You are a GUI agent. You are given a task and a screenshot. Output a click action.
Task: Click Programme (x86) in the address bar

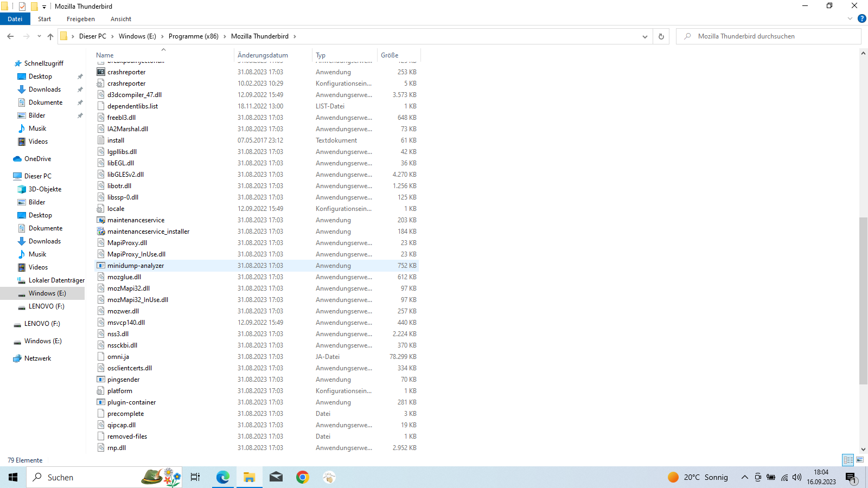[x=194, y=36]
